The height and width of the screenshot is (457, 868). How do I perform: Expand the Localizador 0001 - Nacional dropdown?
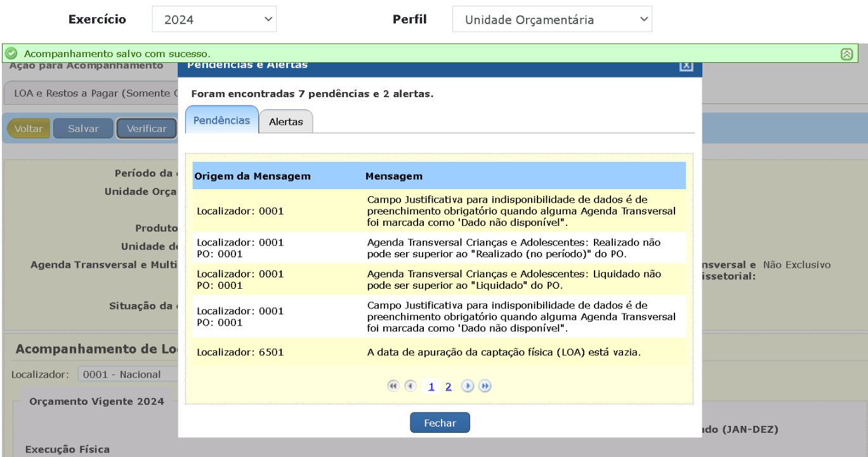tap(127, 374)
